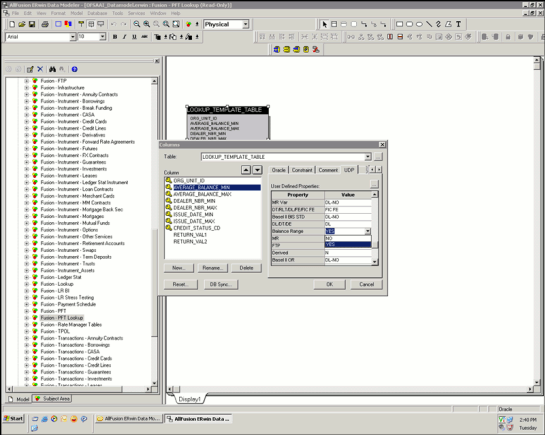This screenshot has height=435, width=545.
Task: Select Fusion - Instrument - Mortgages tree item
Action: [x=72, y=216]
